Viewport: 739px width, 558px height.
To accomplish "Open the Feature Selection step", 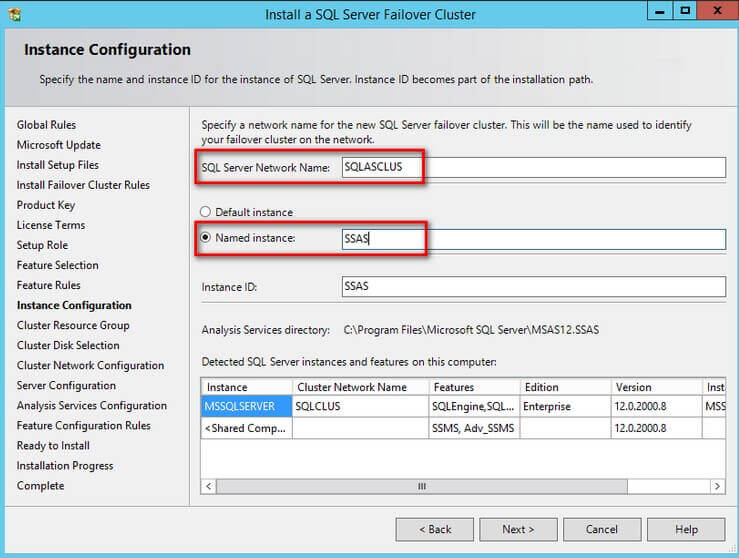I will pos(57,265).
